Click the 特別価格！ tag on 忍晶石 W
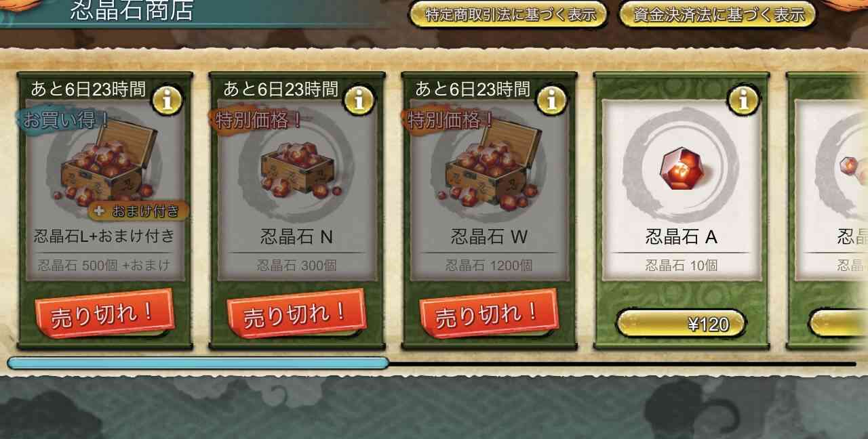 450,120
